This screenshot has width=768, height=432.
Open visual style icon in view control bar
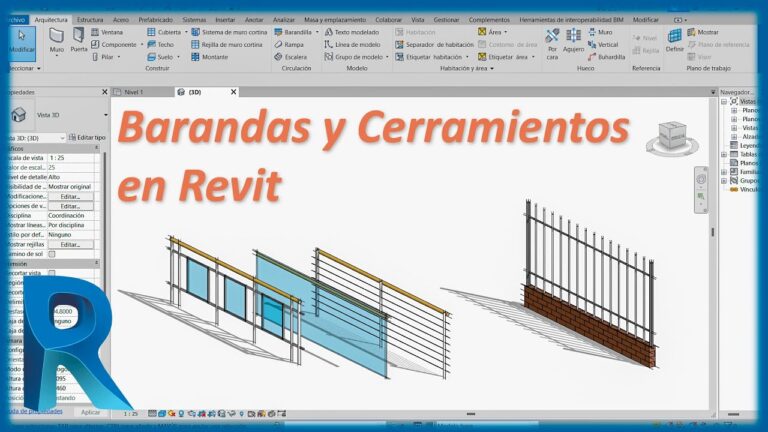(x=162, y=414)
